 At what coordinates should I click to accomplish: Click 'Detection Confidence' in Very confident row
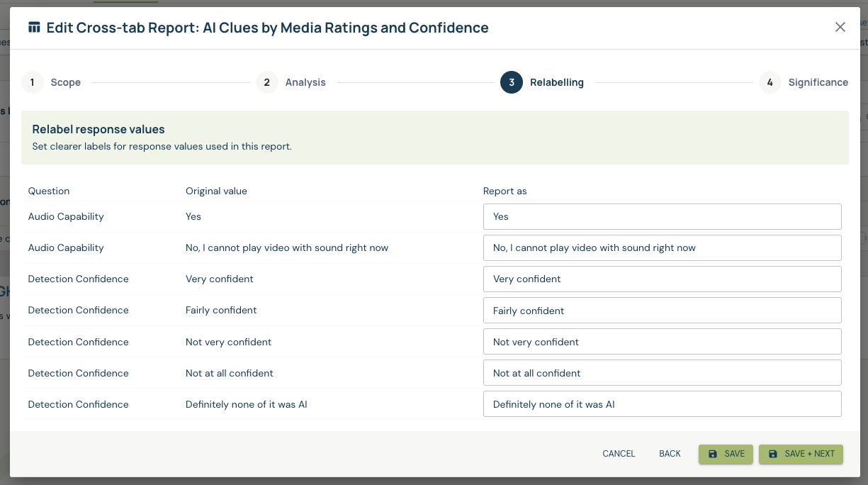79,279
